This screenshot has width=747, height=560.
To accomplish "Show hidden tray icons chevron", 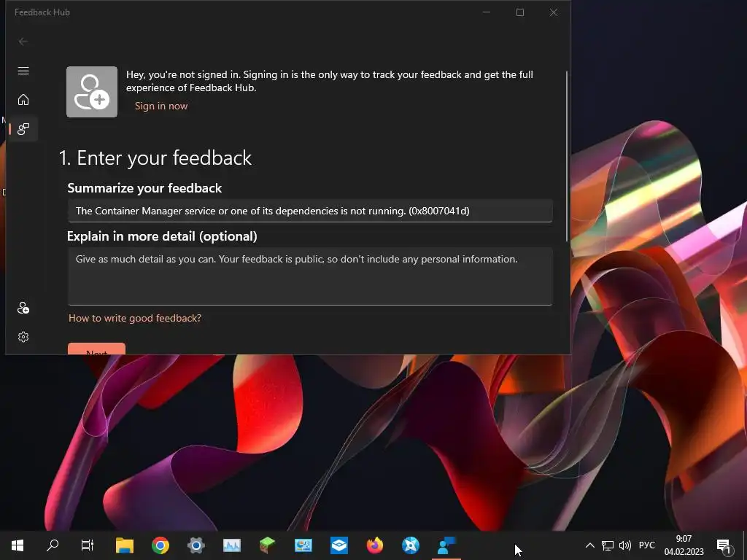I will [x=589, y=545].
